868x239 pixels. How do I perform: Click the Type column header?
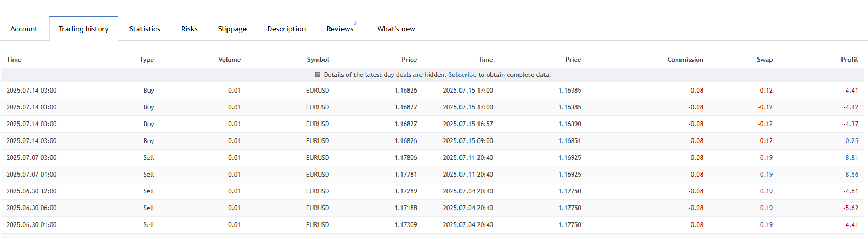[146, 60]
